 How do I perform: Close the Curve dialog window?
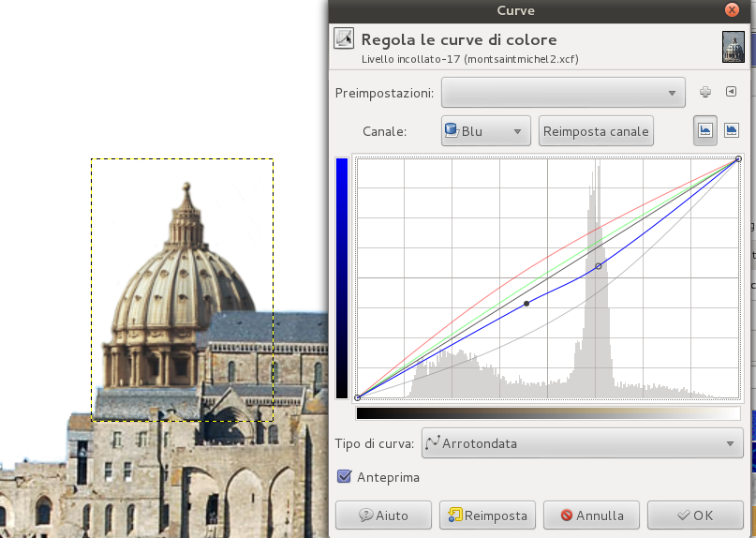point(732,9)
